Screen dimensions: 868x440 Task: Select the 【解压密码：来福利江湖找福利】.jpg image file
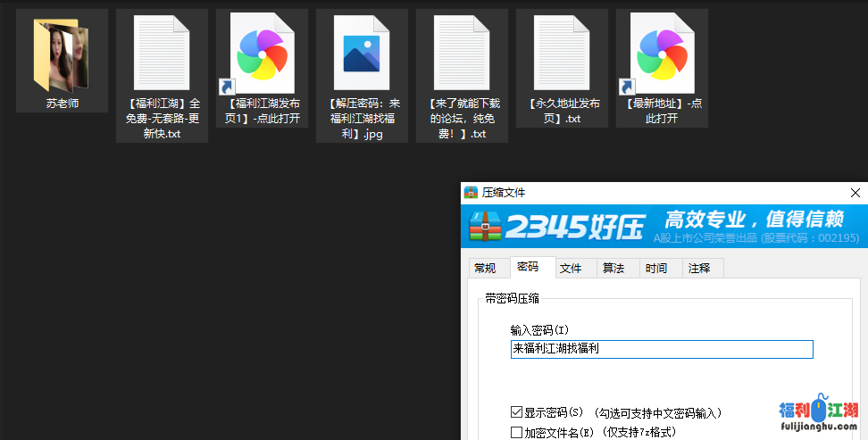[x=362, y=54]
